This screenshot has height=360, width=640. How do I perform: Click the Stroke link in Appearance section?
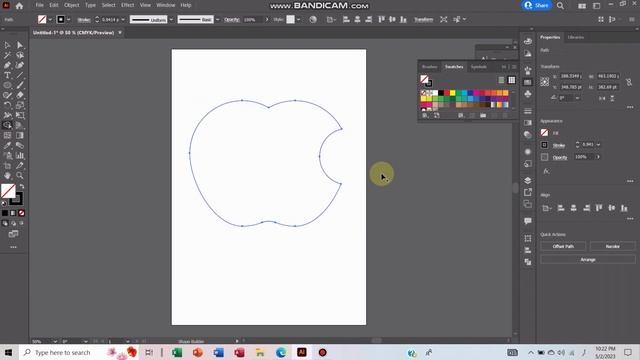559,146
